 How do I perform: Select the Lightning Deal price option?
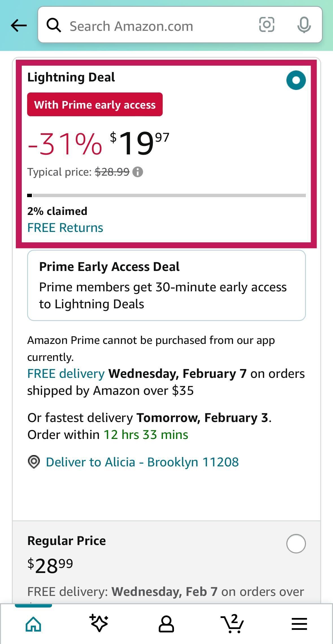coord(295,80)
